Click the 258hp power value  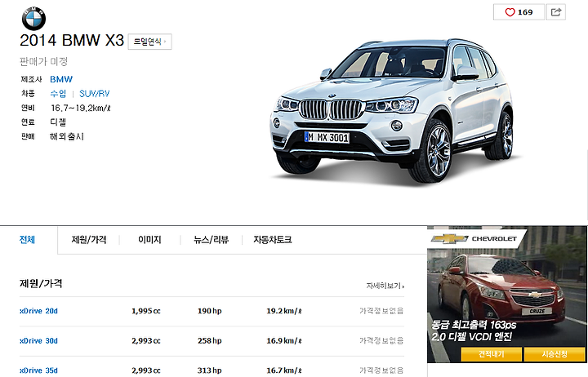pos(210,341)
